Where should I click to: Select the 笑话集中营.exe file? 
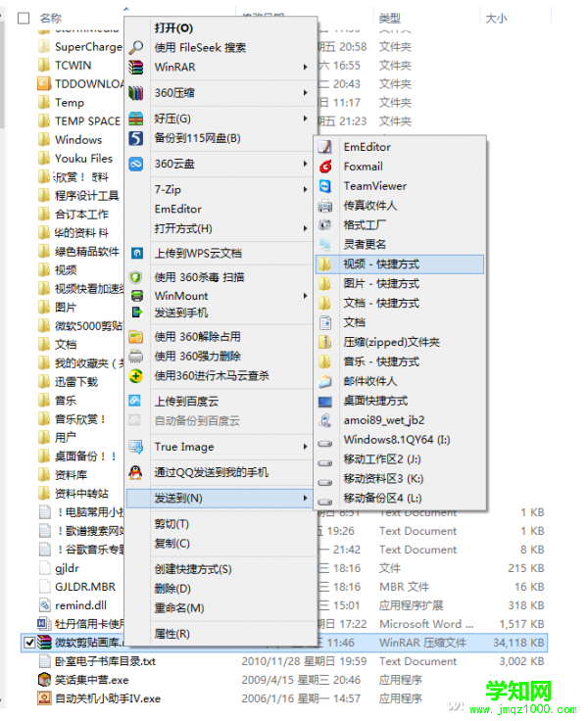[91, 680]
